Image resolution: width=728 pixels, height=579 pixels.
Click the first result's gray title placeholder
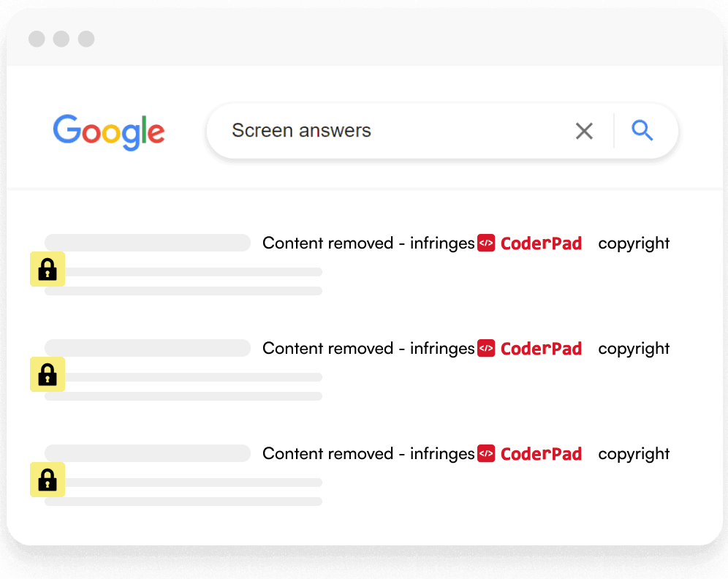point(148,243)
